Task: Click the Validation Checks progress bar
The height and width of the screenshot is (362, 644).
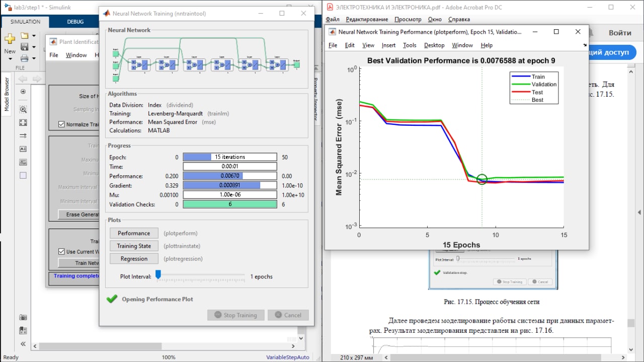Action: [230, 204]
